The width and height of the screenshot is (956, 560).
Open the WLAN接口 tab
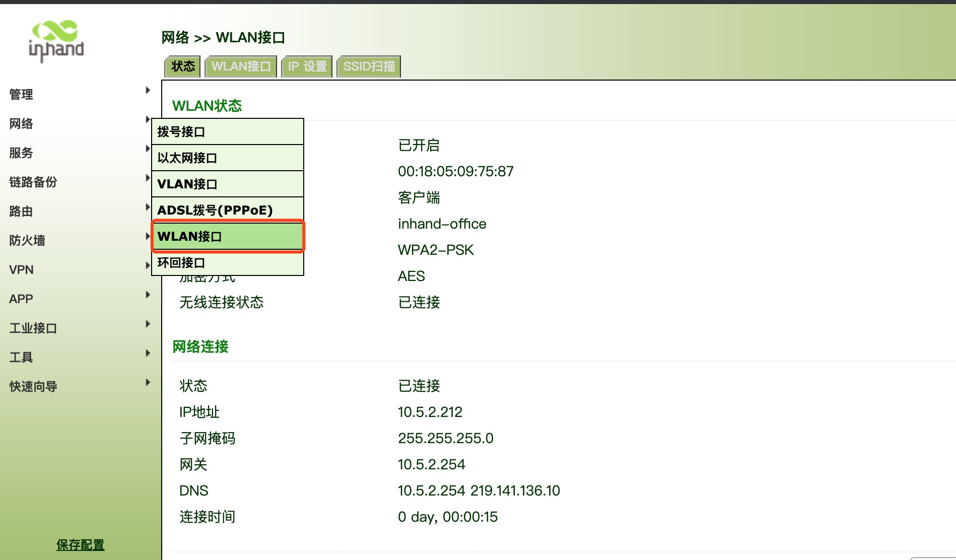(241, 66)
